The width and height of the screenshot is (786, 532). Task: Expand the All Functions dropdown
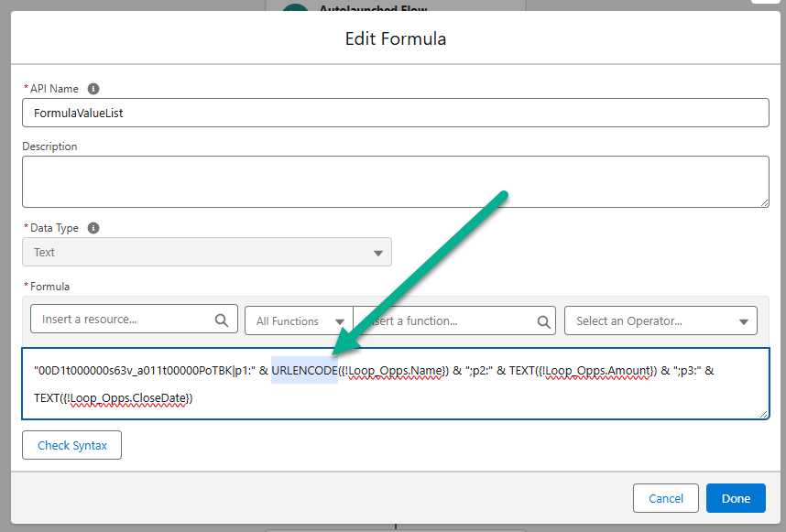click(299, 321)
